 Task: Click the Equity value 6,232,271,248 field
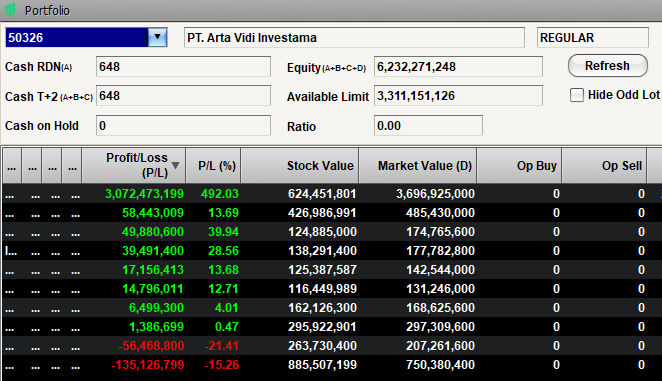point(458,67)
